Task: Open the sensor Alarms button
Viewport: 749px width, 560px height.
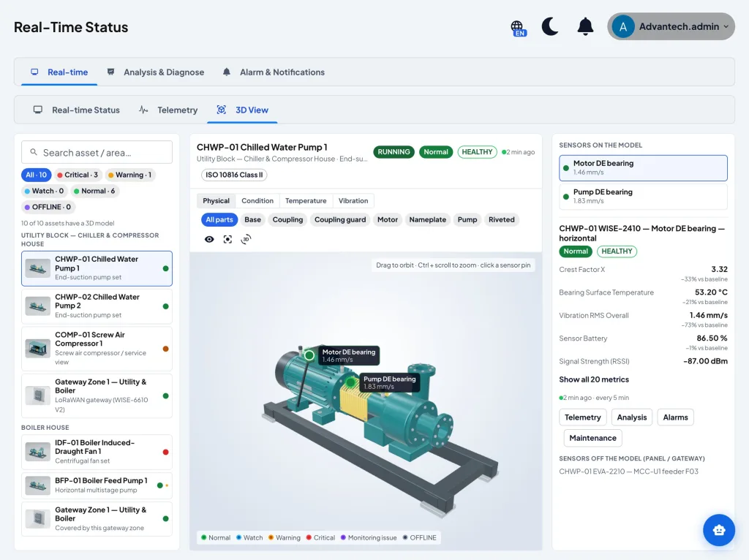Action: (x=675, y=417)
